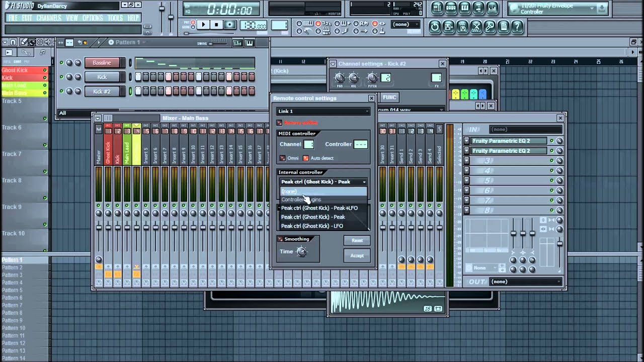Choose Peak ctrl (Ghost Kick) - LFO option

(x=324, y=226)
